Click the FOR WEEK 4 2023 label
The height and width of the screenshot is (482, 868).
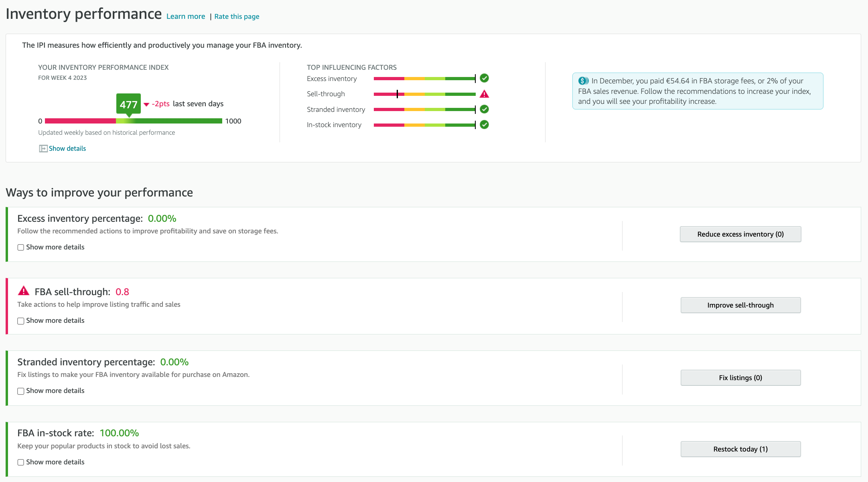[63, 78]
